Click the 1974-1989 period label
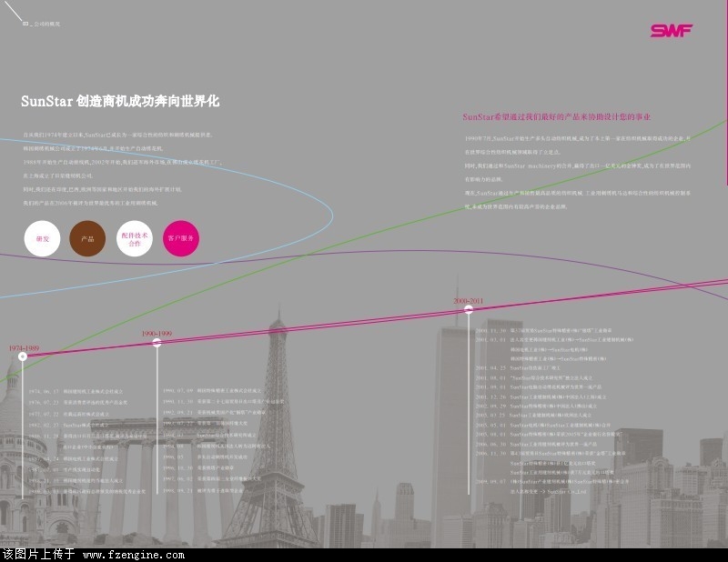Viewport: 728px width, 562px height. pyautogui.click(x=24, y=347)
